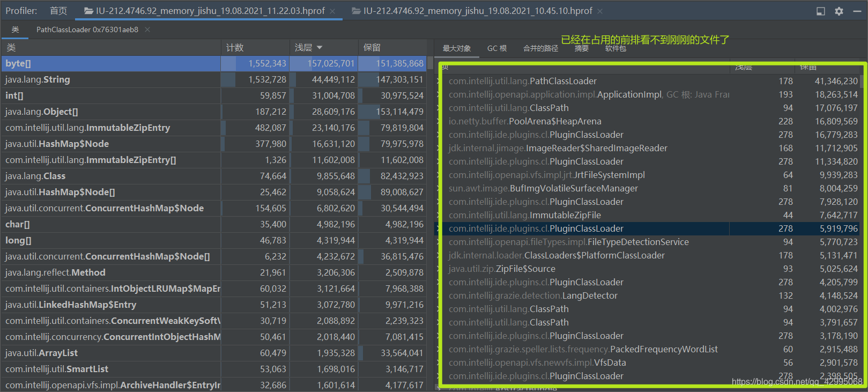Select the java.lang.reflect.Method row
The width and height of the screenshot is (868, 392).
pyautogui.click(x=214, y=272)
